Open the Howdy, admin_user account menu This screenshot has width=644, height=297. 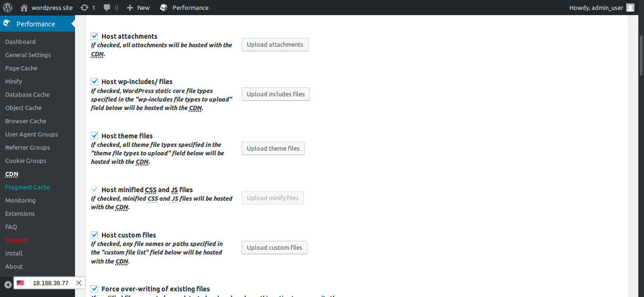point(596,8)
